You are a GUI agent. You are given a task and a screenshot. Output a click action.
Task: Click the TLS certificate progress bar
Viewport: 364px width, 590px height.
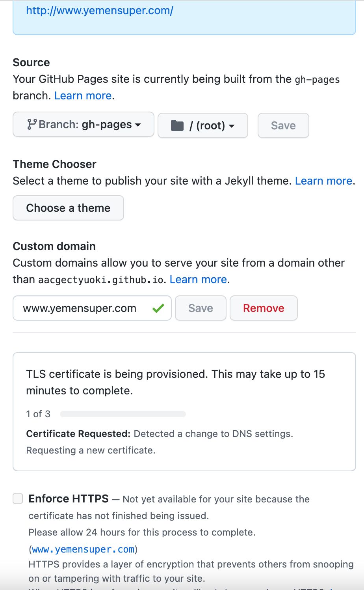click(123, 414)
